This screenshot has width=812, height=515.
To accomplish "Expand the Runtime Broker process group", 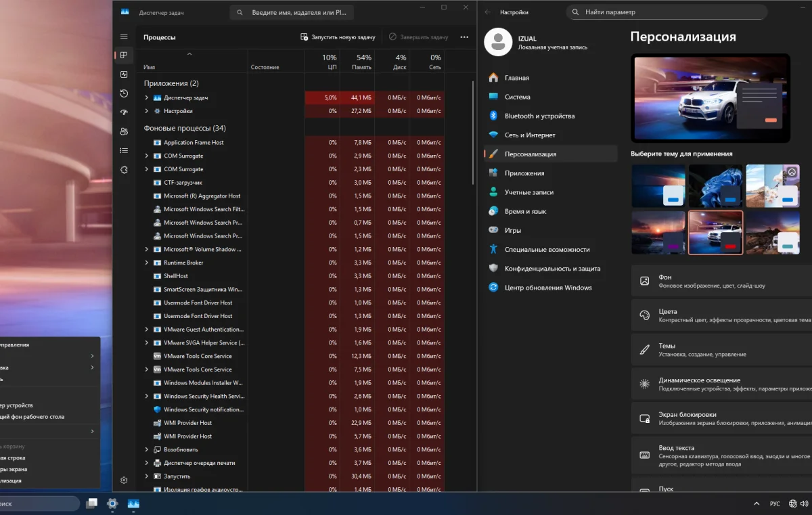I will click(x=147, y=263).
